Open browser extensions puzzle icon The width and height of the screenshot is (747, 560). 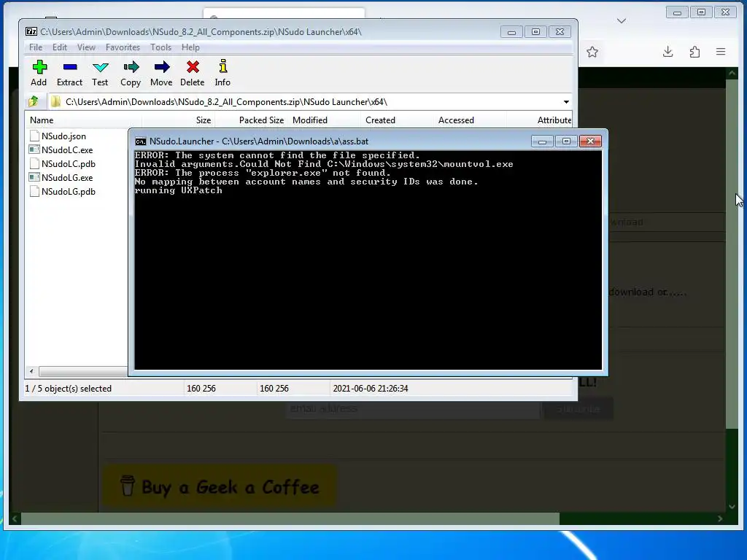pos(694,52)
